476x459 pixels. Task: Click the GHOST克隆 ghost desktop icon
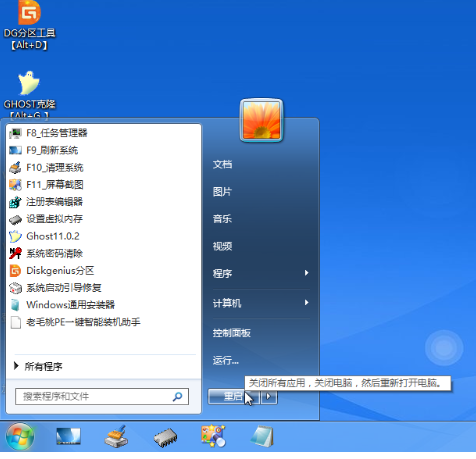(x=29, y=94)
